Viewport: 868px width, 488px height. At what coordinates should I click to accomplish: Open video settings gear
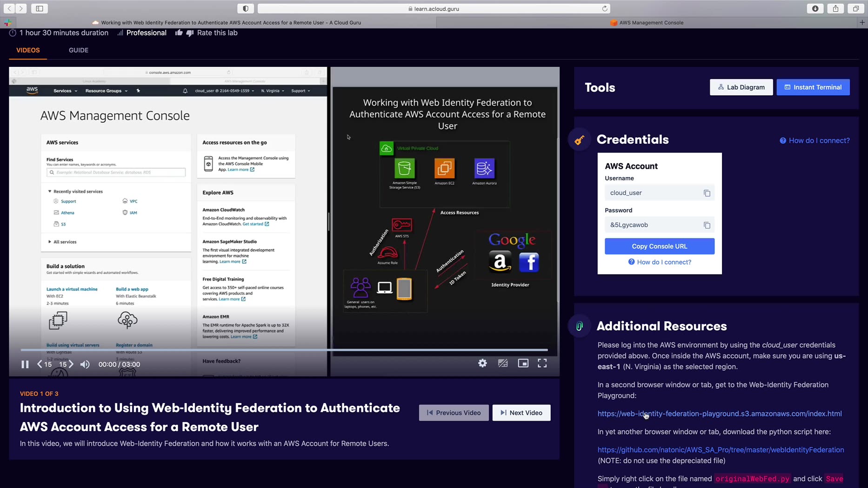pos(483,363)
